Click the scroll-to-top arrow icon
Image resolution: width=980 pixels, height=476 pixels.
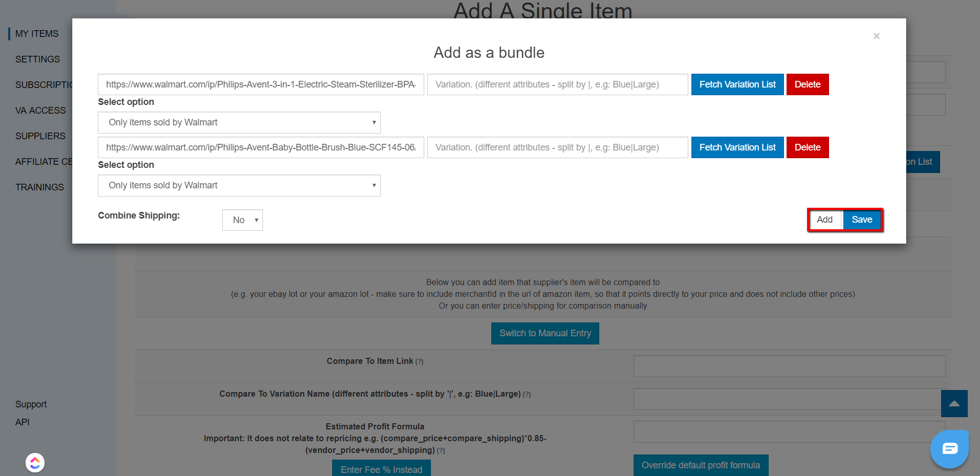tap(954, 403)
